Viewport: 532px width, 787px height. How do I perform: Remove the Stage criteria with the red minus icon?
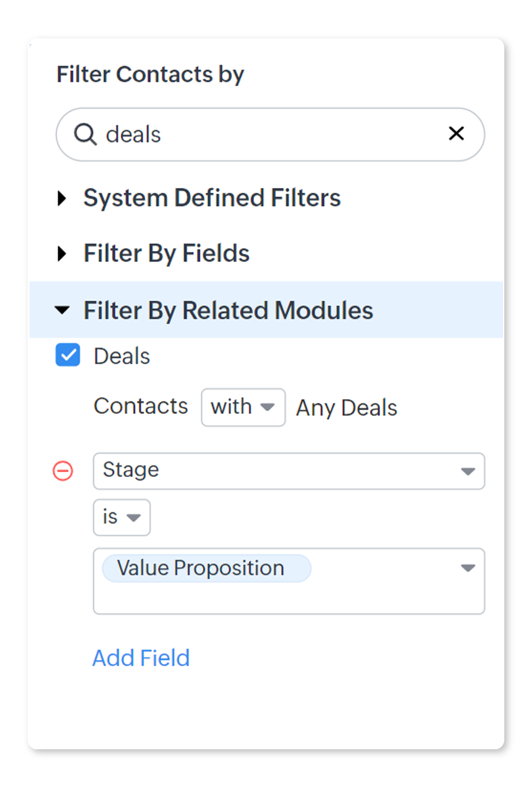[64, 471]
